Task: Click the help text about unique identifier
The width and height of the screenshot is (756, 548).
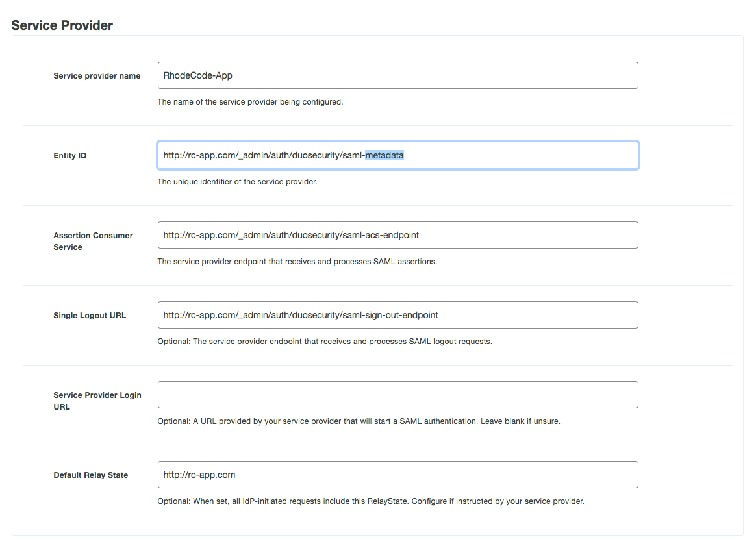Action: 237,182
